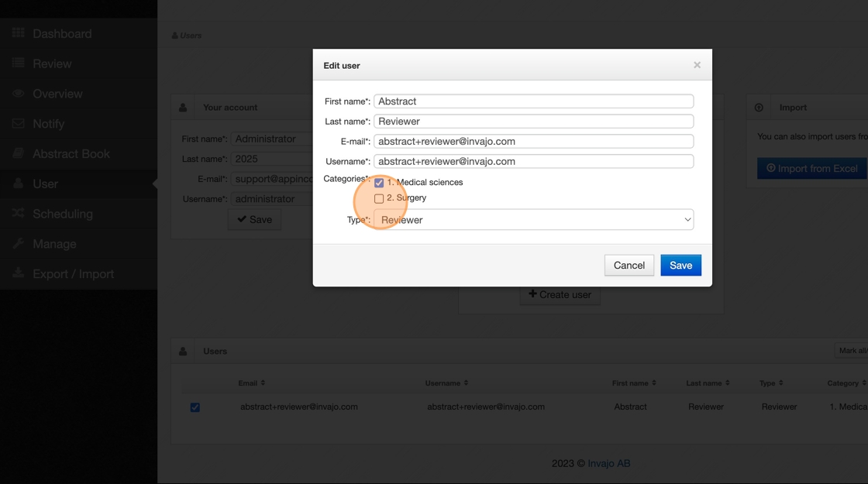Open the Invajo AB footer link
The width and height of the screenshot is (868, 484).
pos(609,464)
